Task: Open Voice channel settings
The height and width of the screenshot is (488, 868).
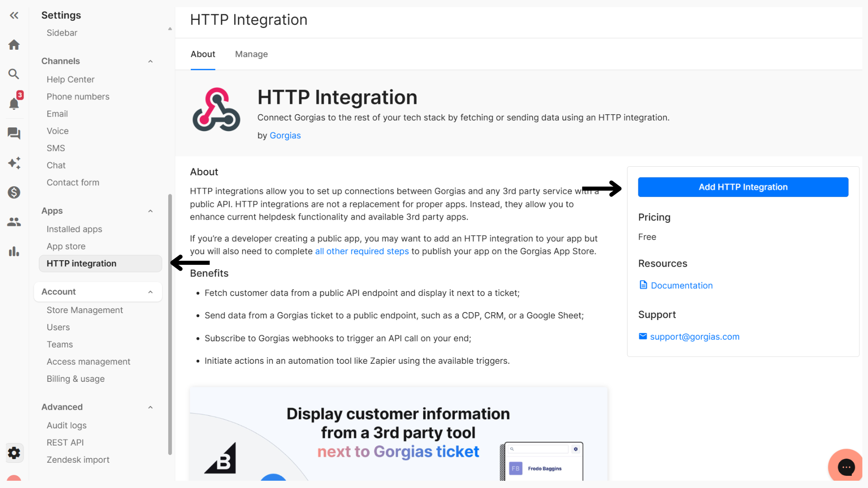Action: 57,131
